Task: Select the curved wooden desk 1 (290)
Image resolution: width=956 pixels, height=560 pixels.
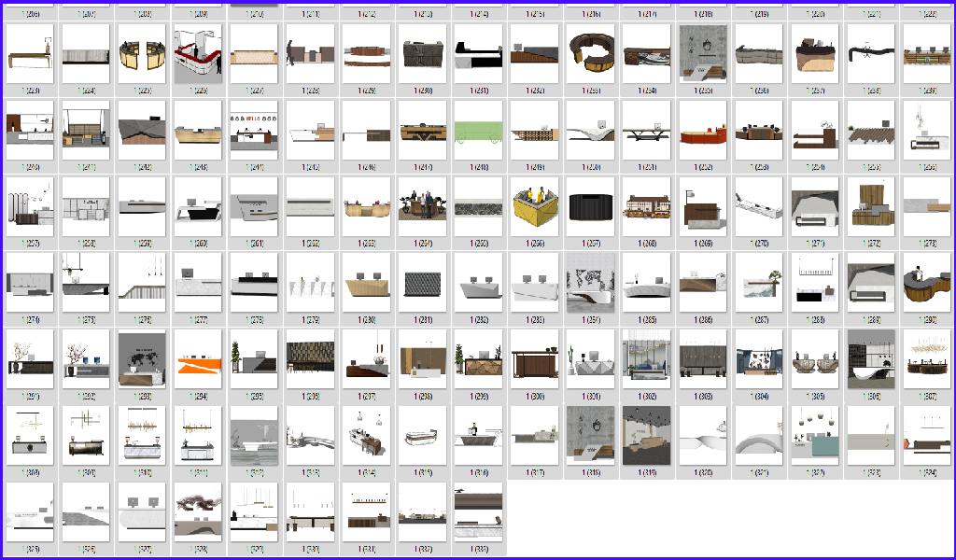Action: [x=925, y=283]
